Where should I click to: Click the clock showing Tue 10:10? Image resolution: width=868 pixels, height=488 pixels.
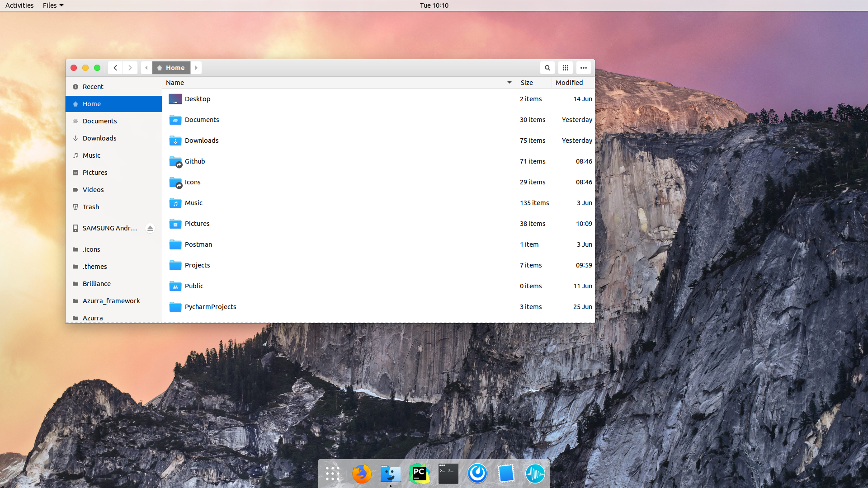coord(433,5)
